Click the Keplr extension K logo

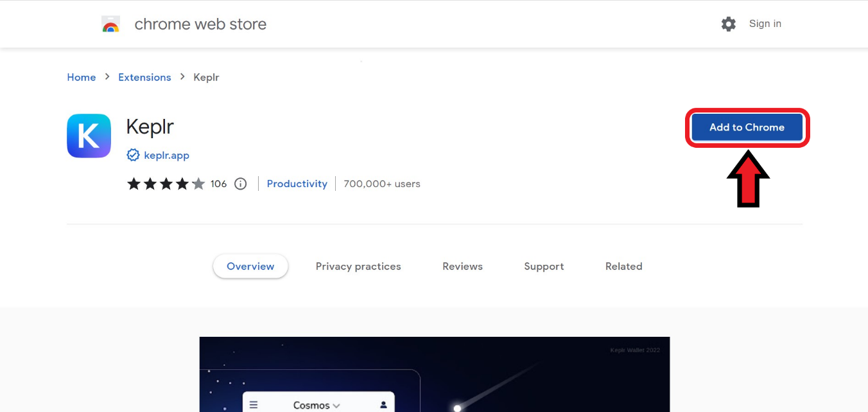[89, 136]
